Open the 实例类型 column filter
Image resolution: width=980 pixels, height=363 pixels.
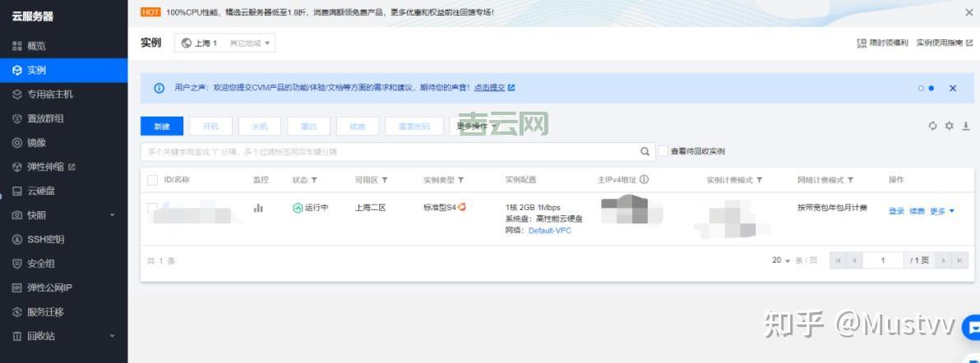click(x=460, y=180)
